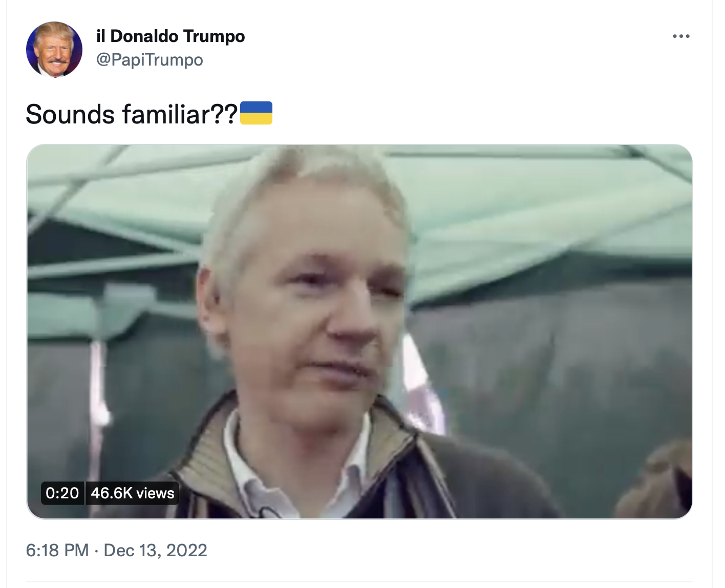This screenshot has width=725, height=588.
Task: Click the divider line below the timestamp
Action: click(359, 582)
